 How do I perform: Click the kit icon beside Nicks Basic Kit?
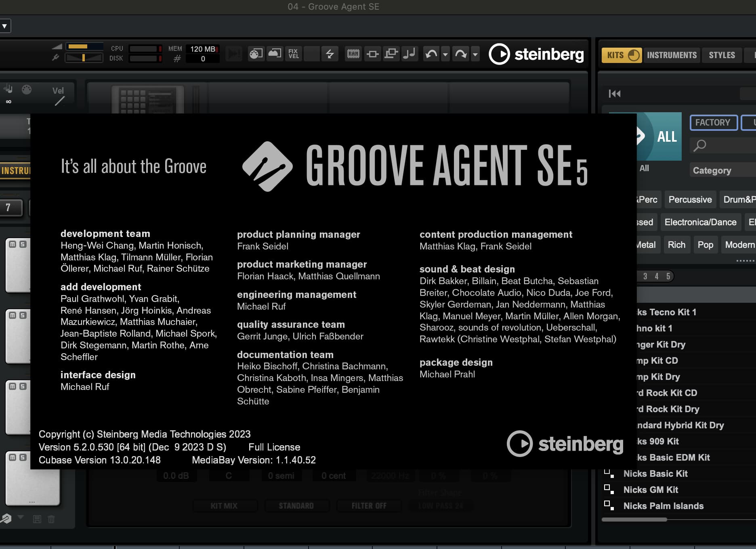coord(609,474)
